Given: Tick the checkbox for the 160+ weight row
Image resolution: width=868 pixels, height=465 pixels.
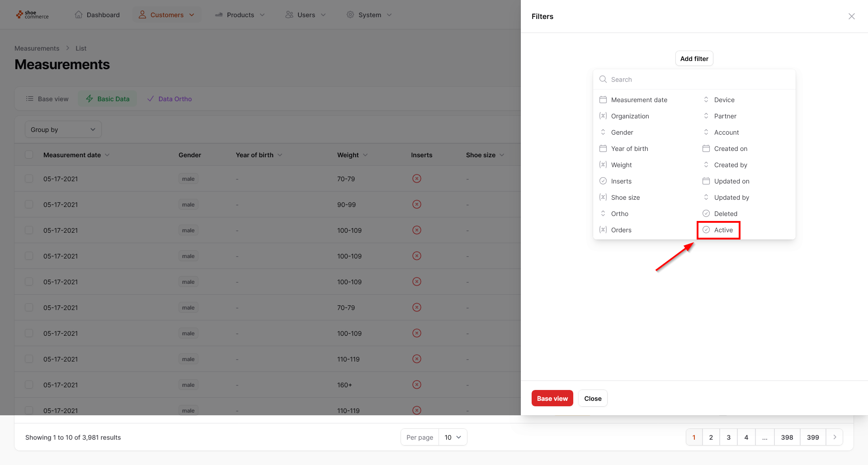Looking at the screenshot, I should 29,385.
